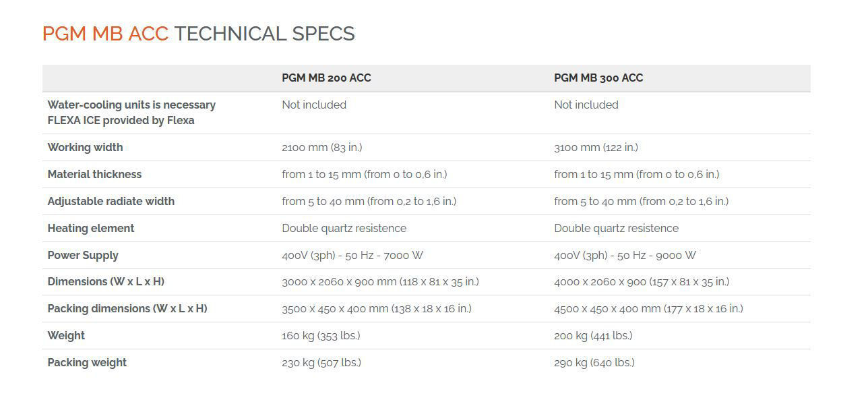The height and width of the screenshot is (402, 868).
Task: Click the Packing dimensions row label
Action: [127, 308]
